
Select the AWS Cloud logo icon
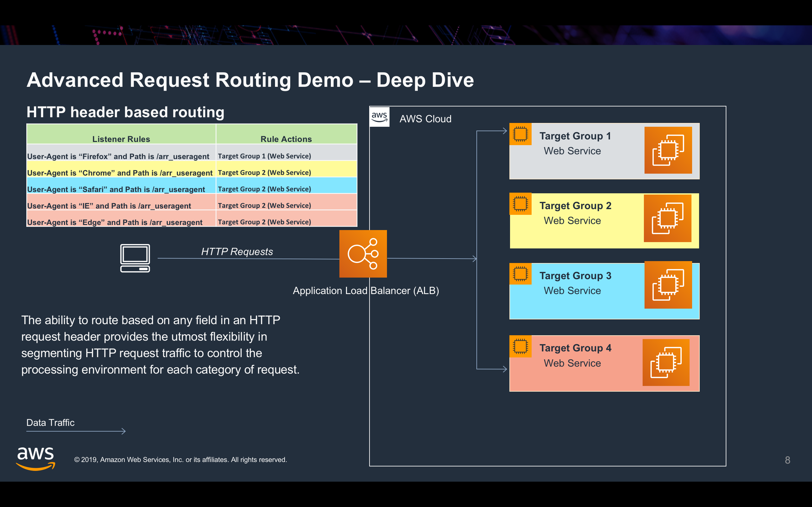379,117
